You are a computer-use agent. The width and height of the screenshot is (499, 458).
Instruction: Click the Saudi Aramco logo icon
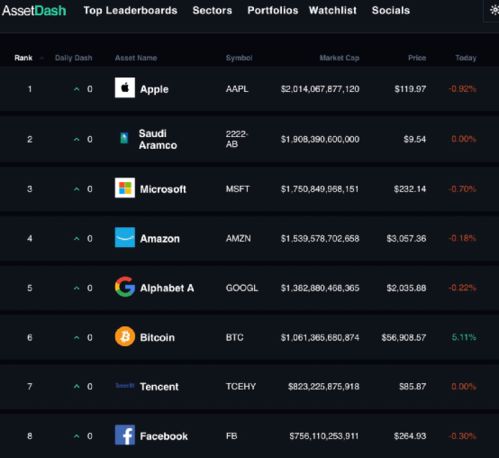124,138
